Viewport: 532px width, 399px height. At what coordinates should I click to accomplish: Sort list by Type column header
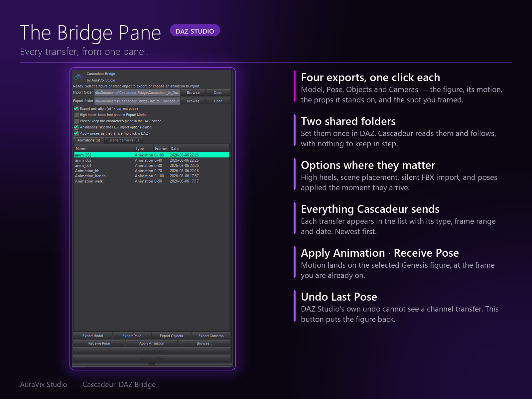144,149
